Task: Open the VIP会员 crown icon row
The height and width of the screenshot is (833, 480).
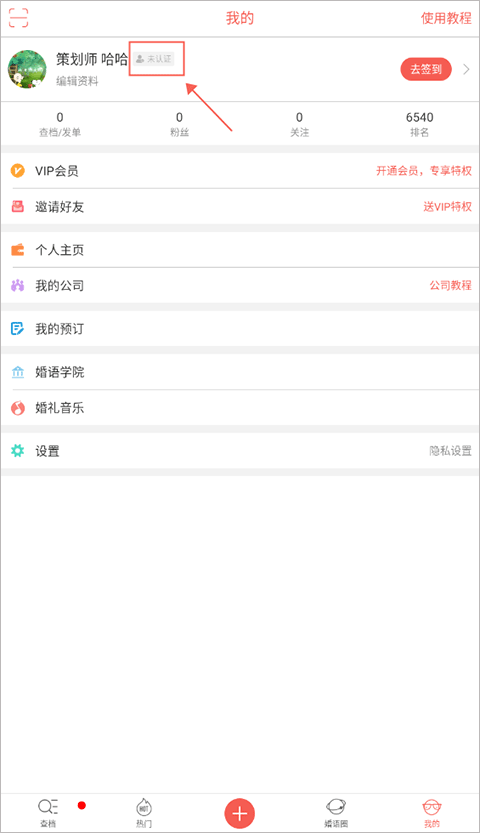Action: click(240, 171)
